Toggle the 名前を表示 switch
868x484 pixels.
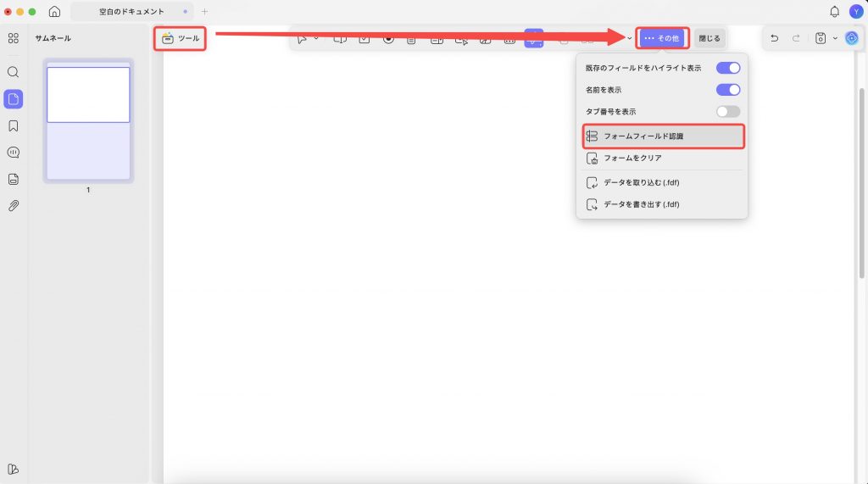point(728,90)
